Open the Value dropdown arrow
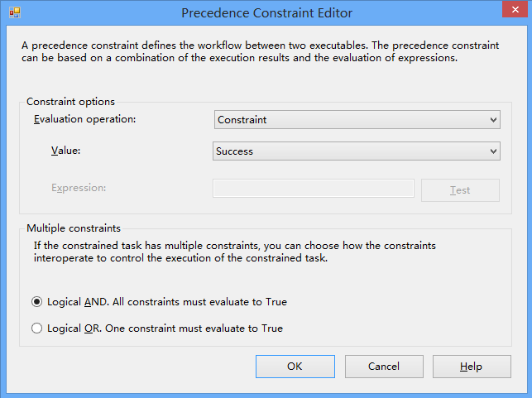Screen dimensions: 532x398 pos(493,151)
